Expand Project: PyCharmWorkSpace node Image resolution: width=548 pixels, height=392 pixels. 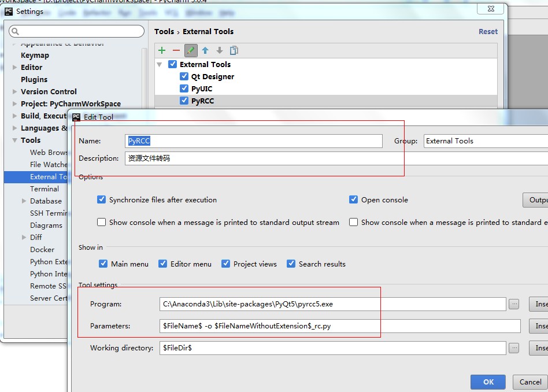tap(14, 103)
